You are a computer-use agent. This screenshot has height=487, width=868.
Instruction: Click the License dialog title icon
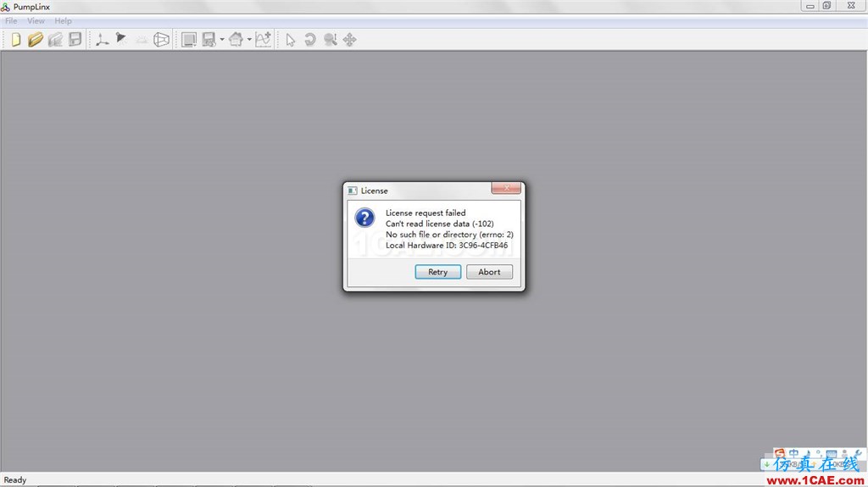coord(352,191)
